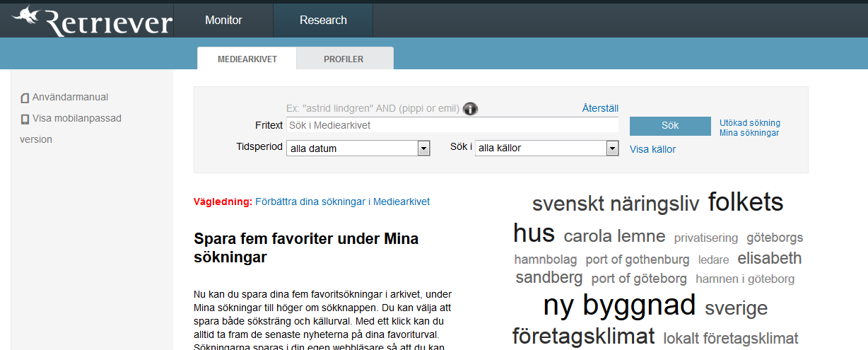Select tag 'port of gothenburg'
Viewport: 868px width, 350px height.
tap(638, 259)
